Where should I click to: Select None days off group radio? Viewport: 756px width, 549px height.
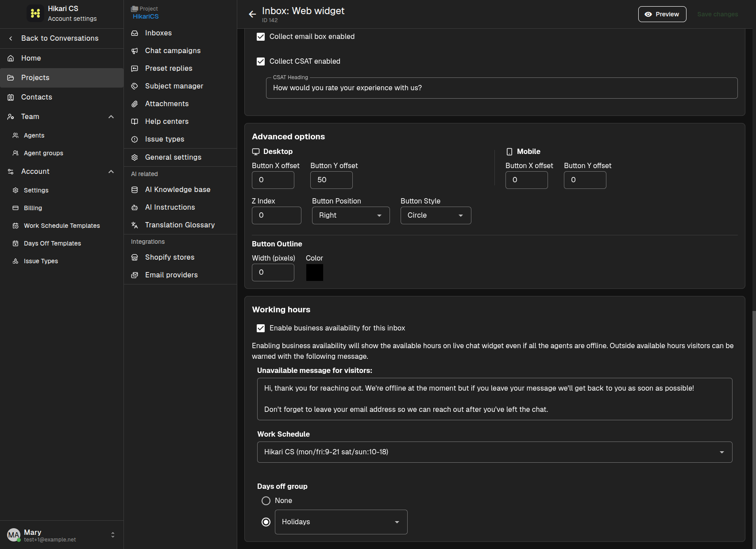(x=266, y=501)
